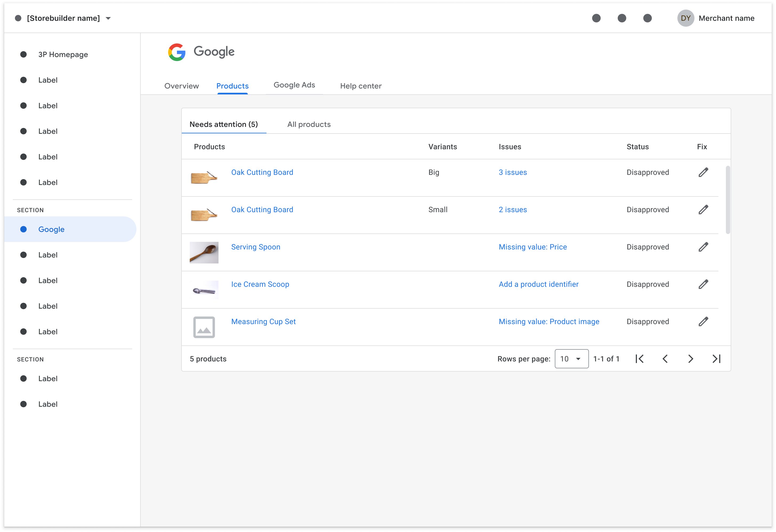776x532 pixels.
Task: Go to the first page of results
Action: pyautogui.click(x=640, y=359)
